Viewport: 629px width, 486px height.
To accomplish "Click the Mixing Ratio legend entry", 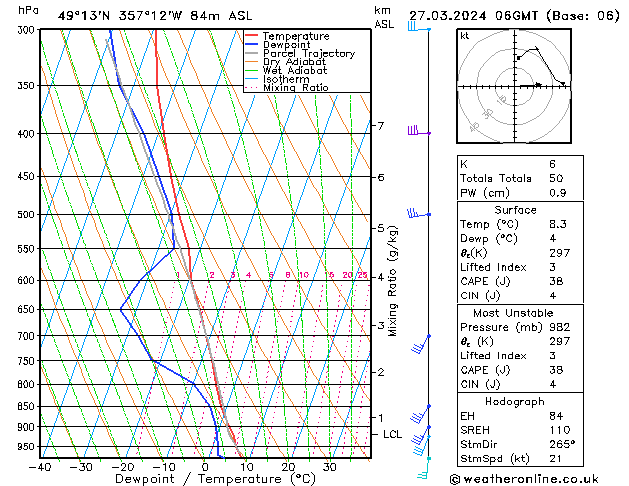I will click(295, 89).
